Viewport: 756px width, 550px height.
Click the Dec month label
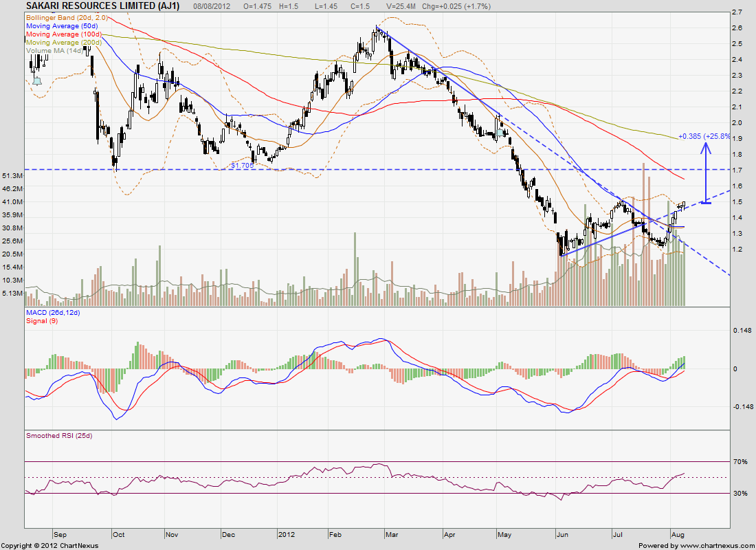point(229,535)
